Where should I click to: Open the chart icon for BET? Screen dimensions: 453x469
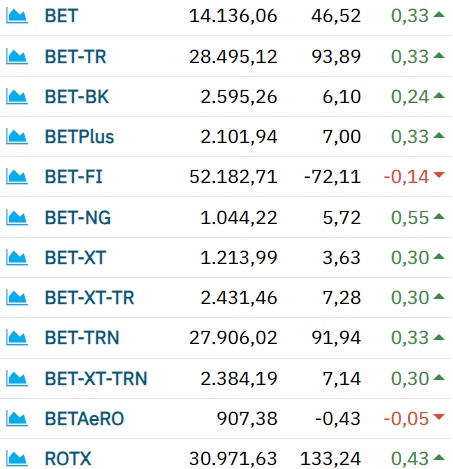tap(17, 16)
